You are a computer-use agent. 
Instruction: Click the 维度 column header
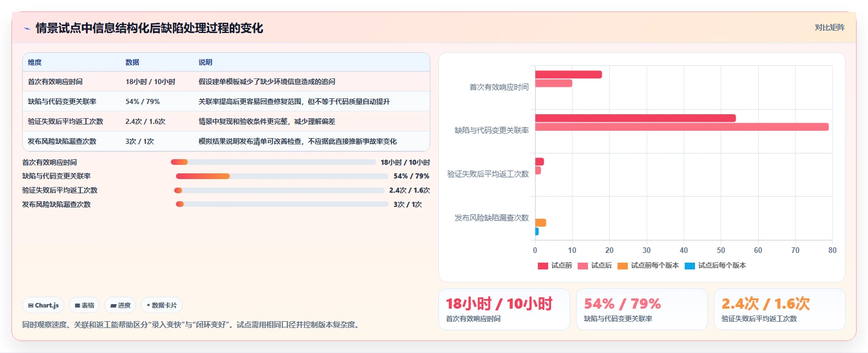pyautogui.click(x=35, y=63)
